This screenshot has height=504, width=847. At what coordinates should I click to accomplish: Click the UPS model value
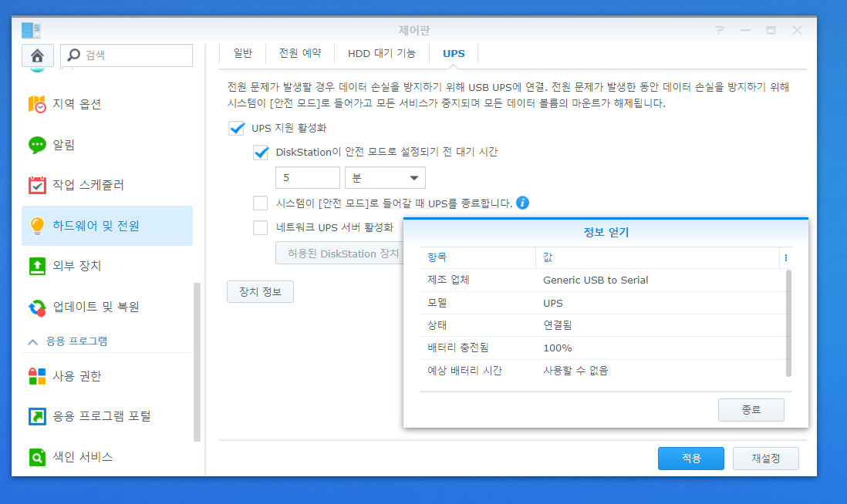pos(552,304)
